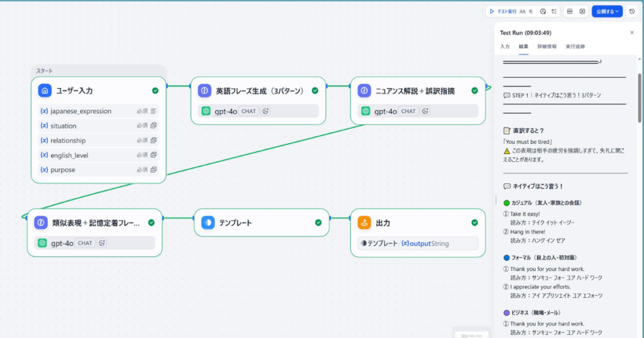Open the 実行追跡 tracing tab
644x338 pixels.
click(x=575, y=46)
